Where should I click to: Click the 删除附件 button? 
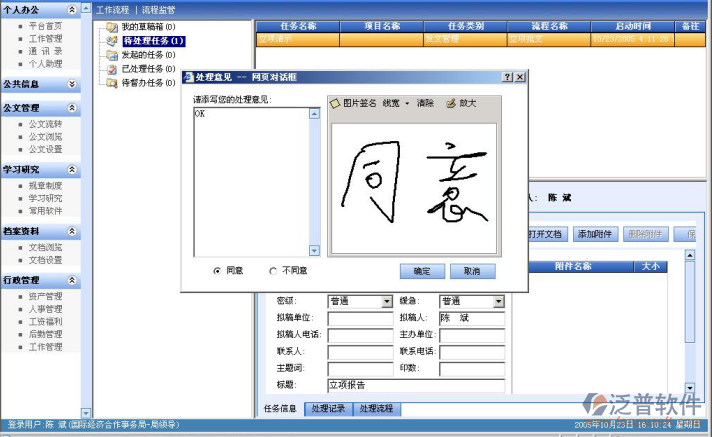click(645, 234)
